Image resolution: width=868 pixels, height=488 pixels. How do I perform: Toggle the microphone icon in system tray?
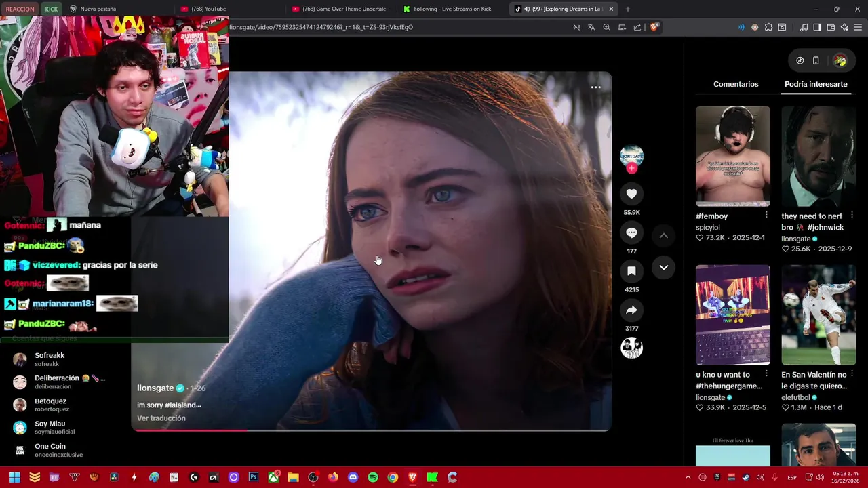coord(775,477)
